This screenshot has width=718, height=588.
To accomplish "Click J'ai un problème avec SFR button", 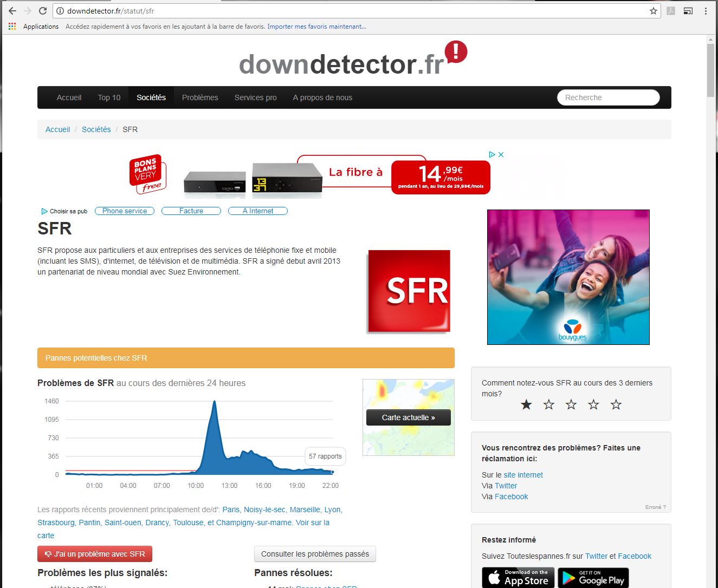I will [x=95, y=554].
